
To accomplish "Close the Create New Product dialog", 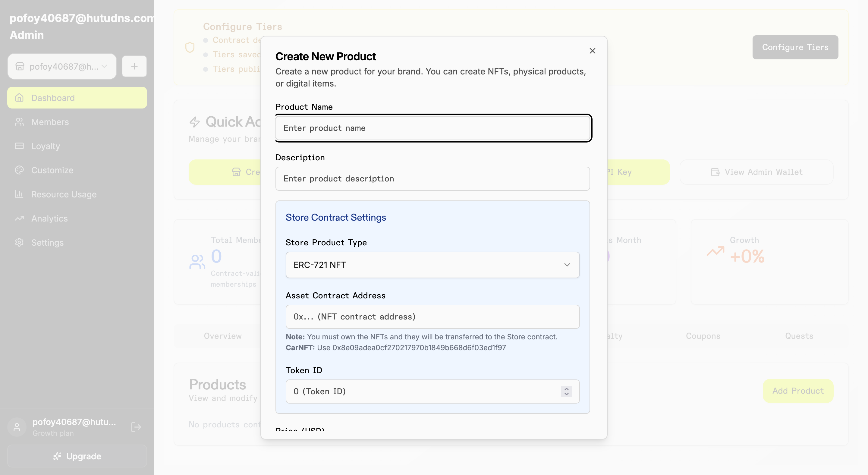I will (592, 51).
